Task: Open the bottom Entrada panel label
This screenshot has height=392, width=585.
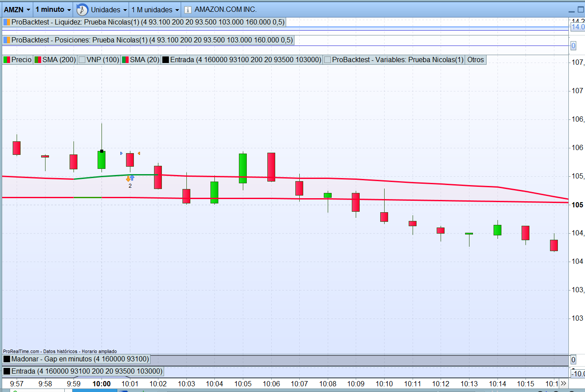Action: point(83,371)
